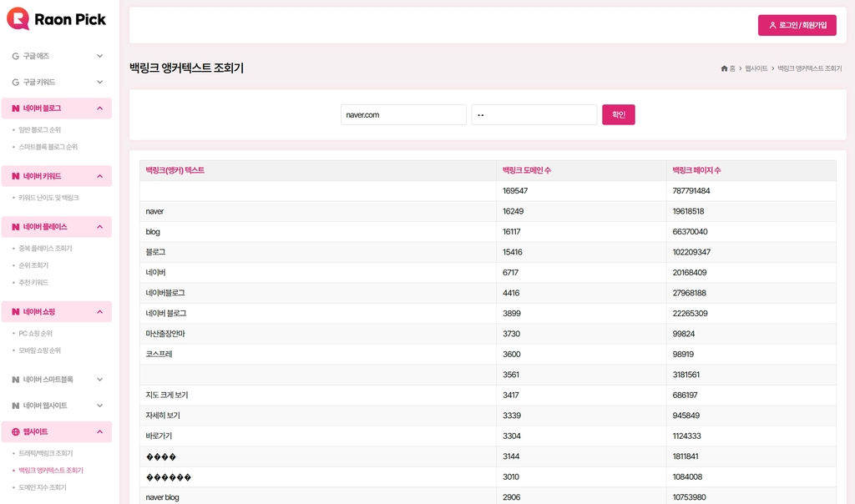Open PC 쇼핑 순위 menu item
The image size is (855, 504).
coord(35,334)
